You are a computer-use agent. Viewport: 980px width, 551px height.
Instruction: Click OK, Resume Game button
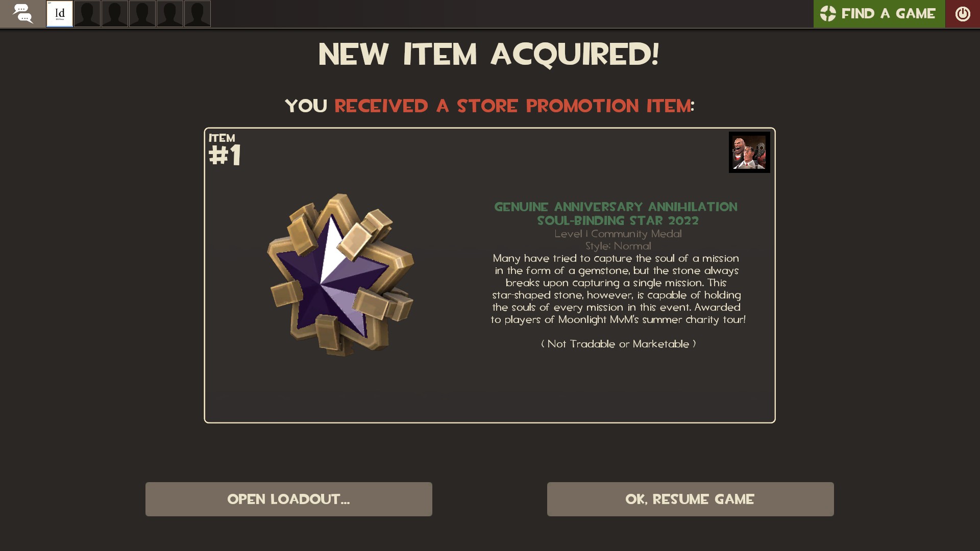click(x=691, y=499)
